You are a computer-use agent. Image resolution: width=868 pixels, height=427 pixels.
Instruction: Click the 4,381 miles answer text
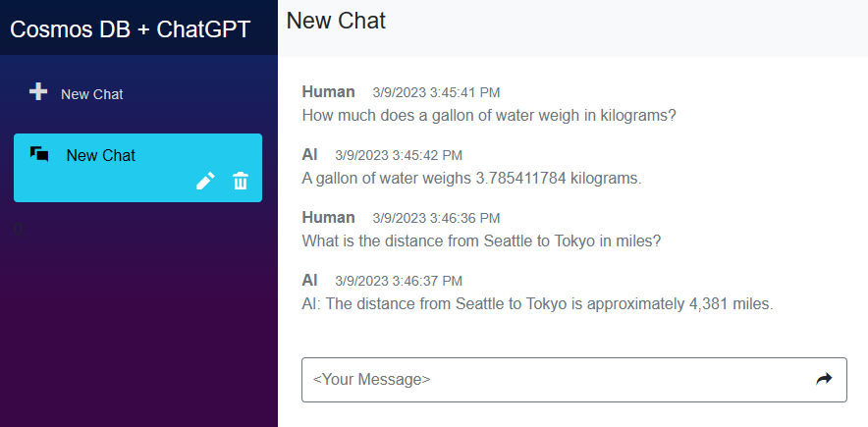click(537, 303)
